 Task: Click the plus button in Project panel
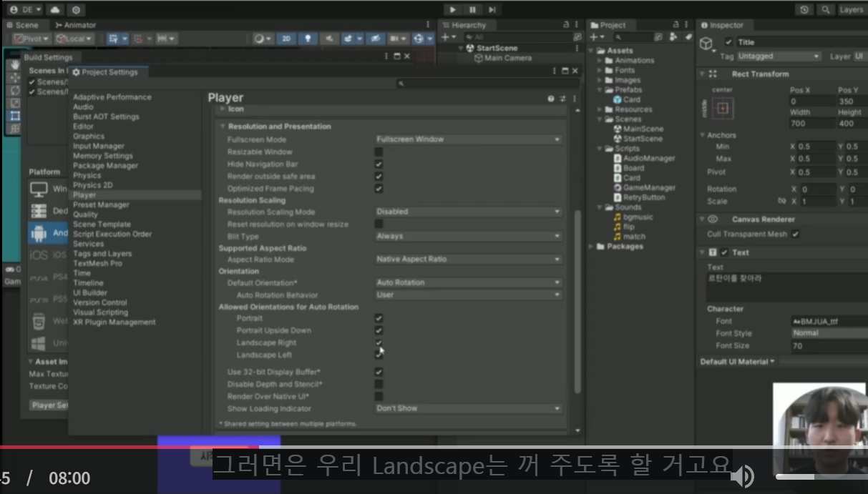click(594, 36)
